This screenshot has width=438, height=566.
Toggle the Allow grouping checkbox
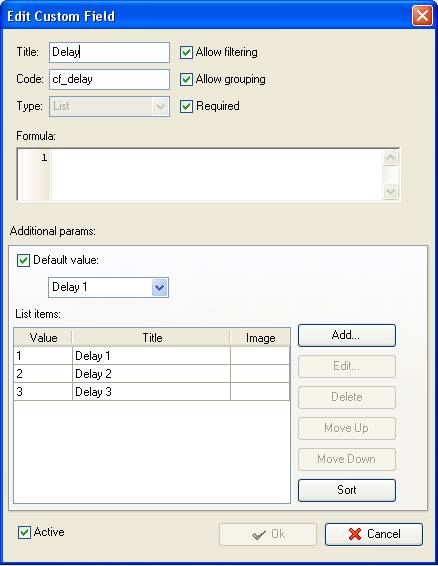click(x=186, y=79)
